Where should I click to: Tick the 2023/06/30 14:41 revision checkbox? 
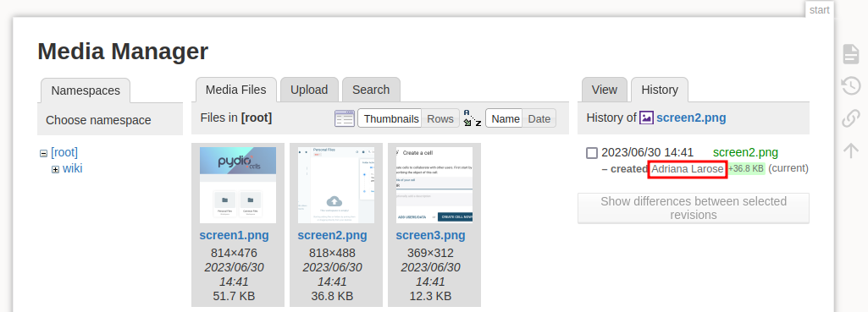[592, 153]
